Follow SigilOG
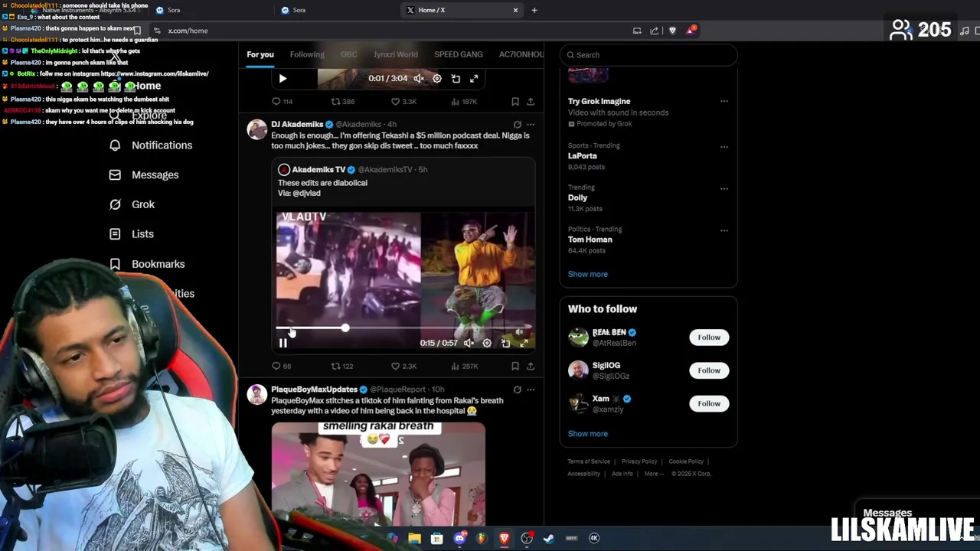 pyautogui.click(x=709, y=370)
